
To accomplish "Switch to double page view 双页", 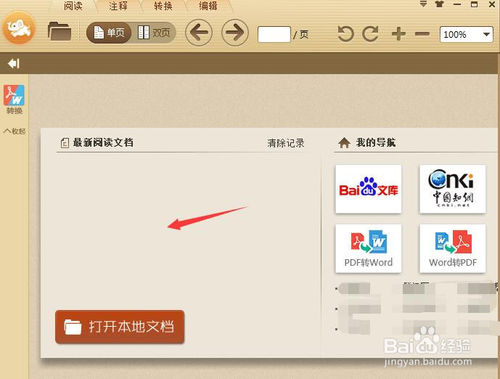I will point(154,33).
